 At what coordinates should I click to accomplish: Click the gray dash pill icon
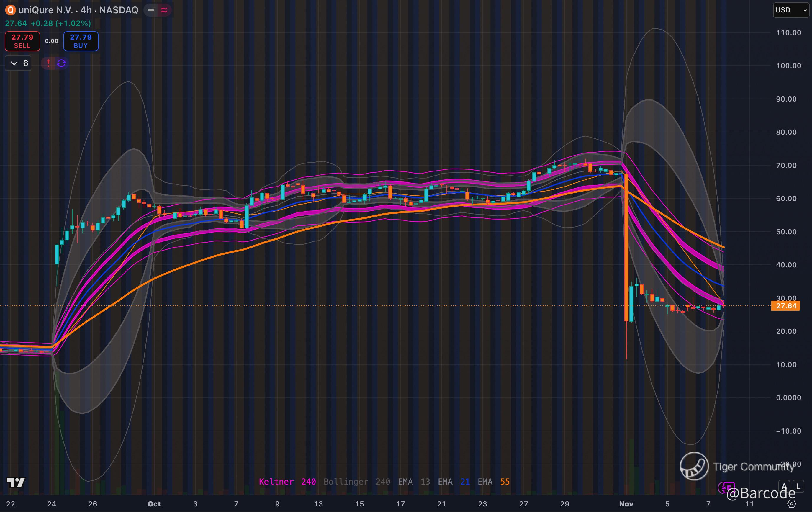point(151,10)
